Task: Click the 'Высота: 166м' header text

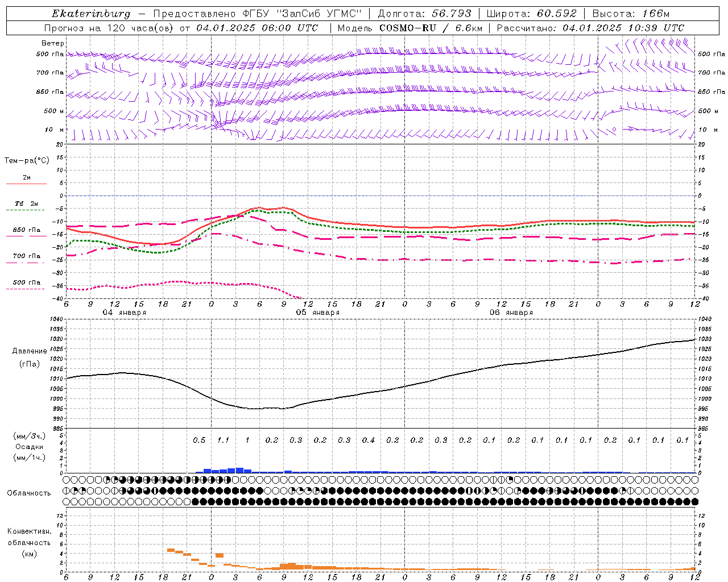Action: point(631,14)
